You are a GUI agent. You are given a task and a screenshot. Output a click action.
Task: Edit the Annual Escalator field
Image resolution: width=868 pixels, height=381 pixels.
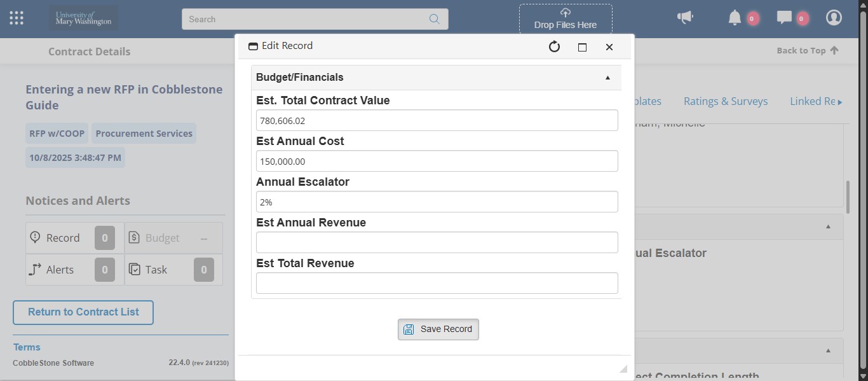point(437,202)
